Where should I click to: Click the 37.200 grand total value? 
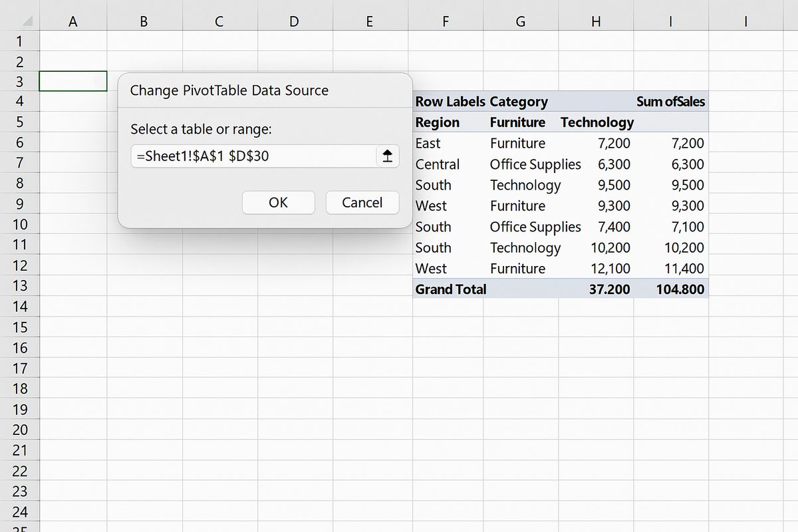609,289
